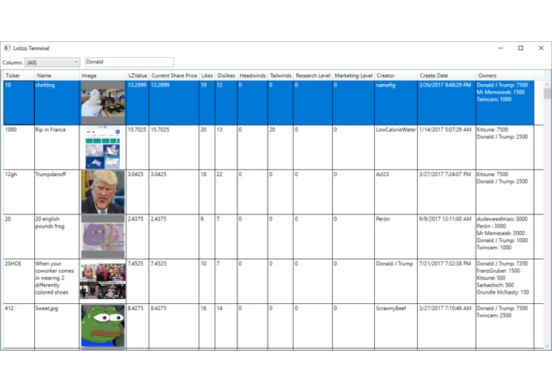Select the Rip in France thumbnail
Viewport: 552px width, 392px height.
(102, 148)
